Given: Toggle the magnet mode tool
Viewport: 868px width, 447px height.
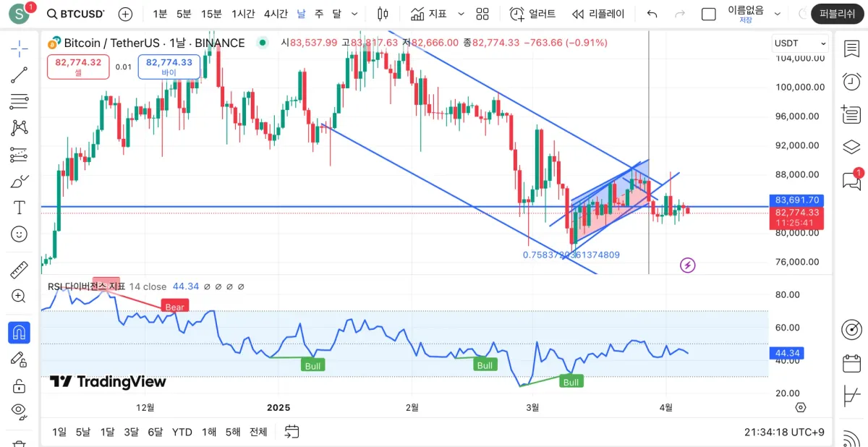Looking at the screenshot, I should (x=20, y=333).
